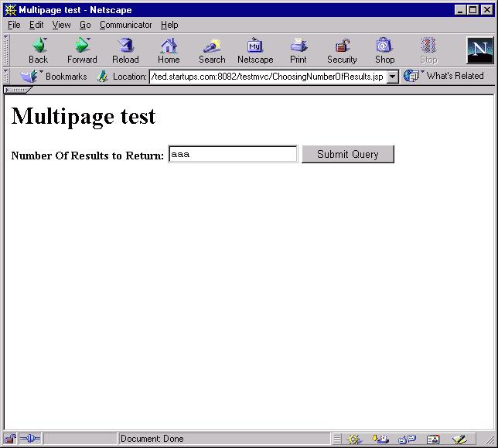The image size is (498, 448).
Task: Open the What's Related menu
Action: [445, 76]
